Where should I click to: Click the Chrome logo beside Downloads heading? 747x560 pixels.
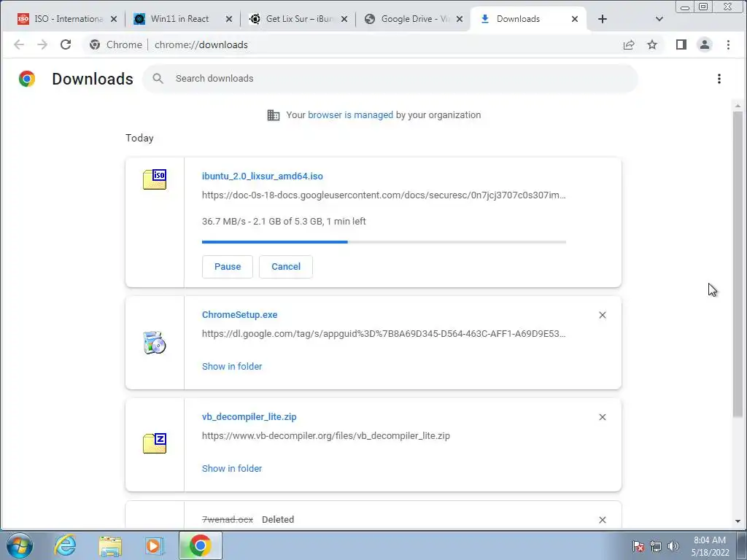click(x=27, y=79)
